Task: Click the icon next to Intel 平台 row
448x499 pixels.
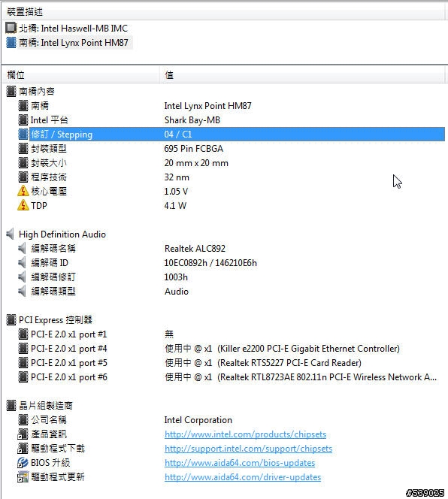Action: [23, 120]
